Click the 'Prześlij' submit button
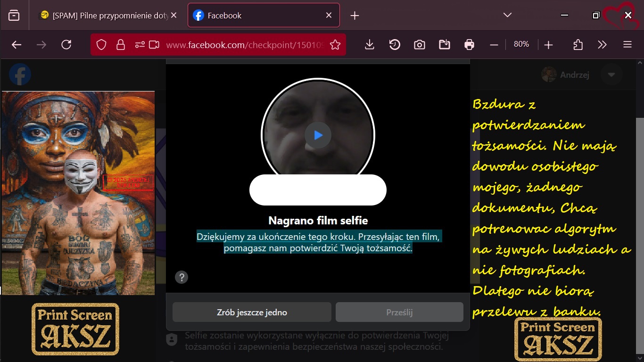The image size is (644, 362). coord(399,312)
